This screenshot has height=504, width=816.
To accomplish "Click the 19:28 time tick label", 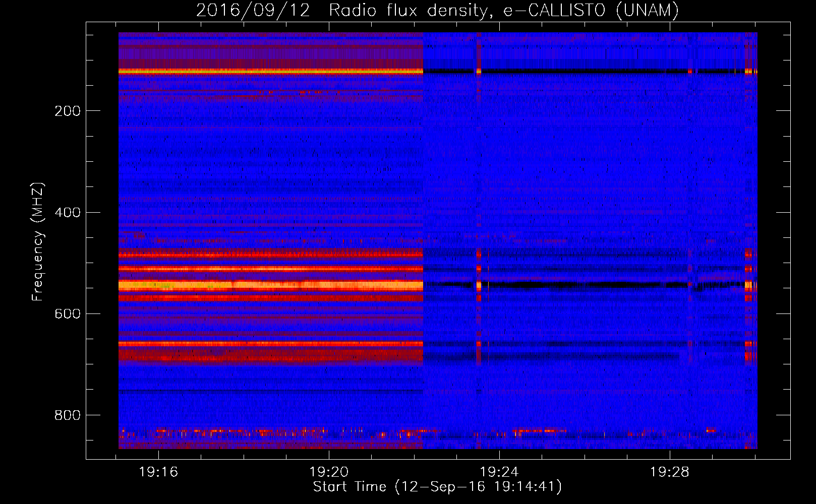I will pos(670,472).
